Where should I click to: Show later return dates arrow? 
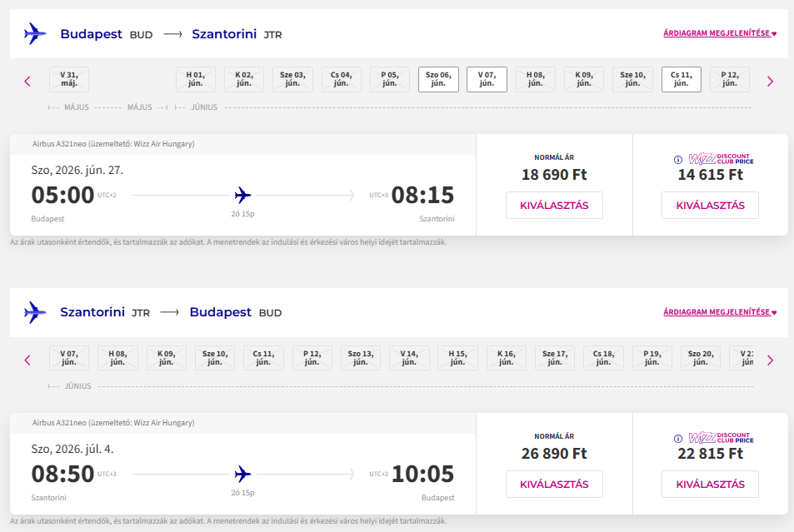coord(770,360)
